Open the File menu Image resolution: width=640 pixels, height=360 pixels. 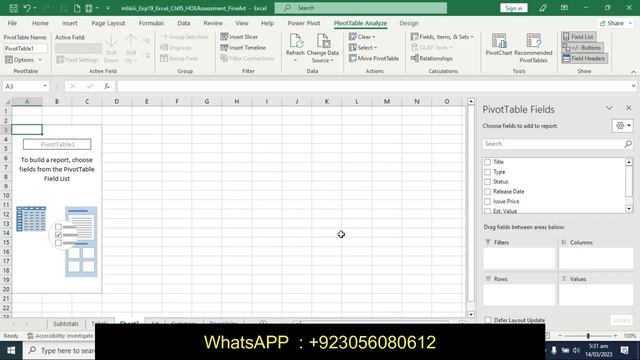12,23
